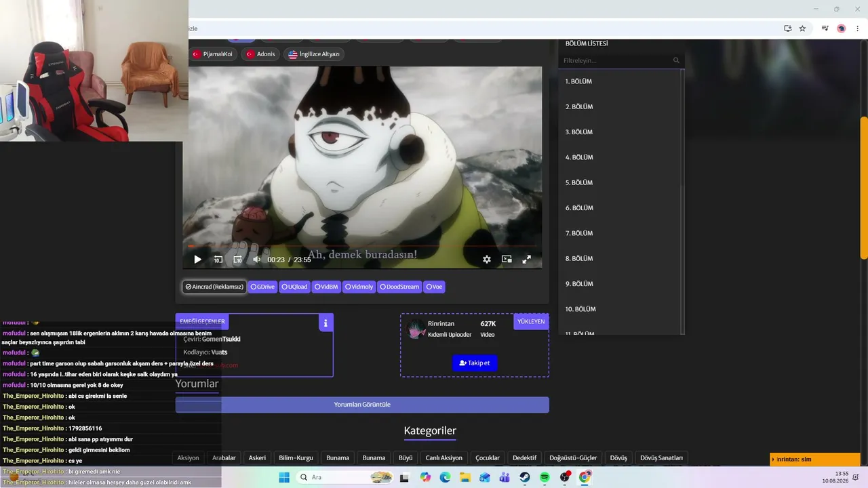The height and width of the screenshot is (488, 868).
Task: Skip forward 10 seconds in video
Action: 237,260
